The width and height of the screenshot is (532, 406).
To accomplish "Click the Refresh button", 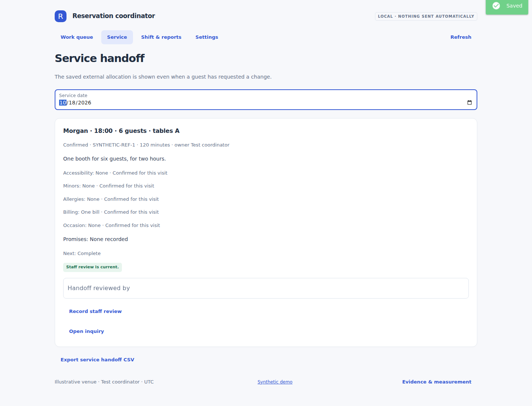I will click(461, 37).
